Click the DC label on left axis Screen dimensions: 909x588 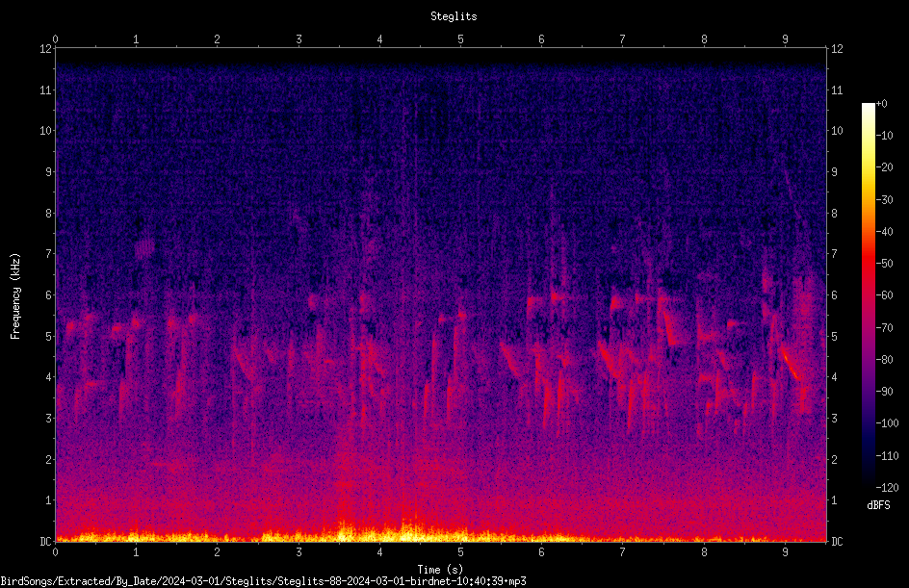pyautogui.click(x=46, y=541)
